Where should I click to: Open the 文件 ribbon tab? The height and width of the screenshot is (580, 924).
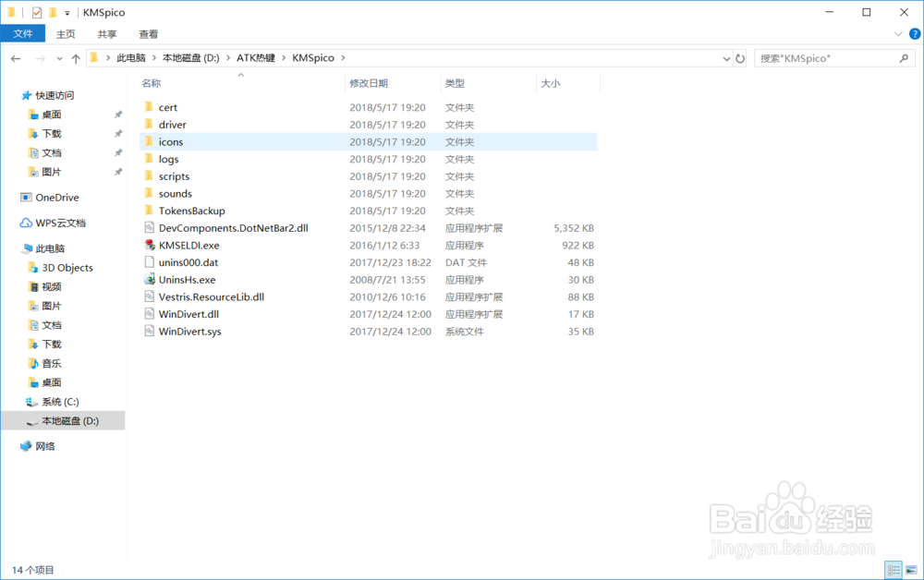(23, 34)
